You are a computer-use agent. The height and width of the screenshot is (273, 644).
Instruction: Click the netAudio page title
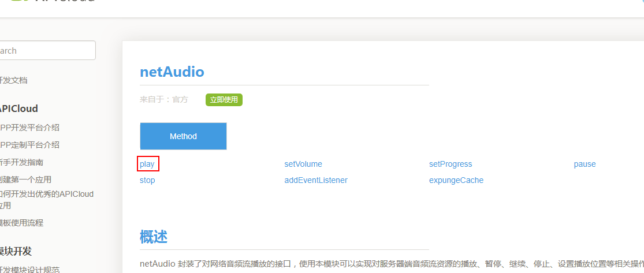coord(172,72)
